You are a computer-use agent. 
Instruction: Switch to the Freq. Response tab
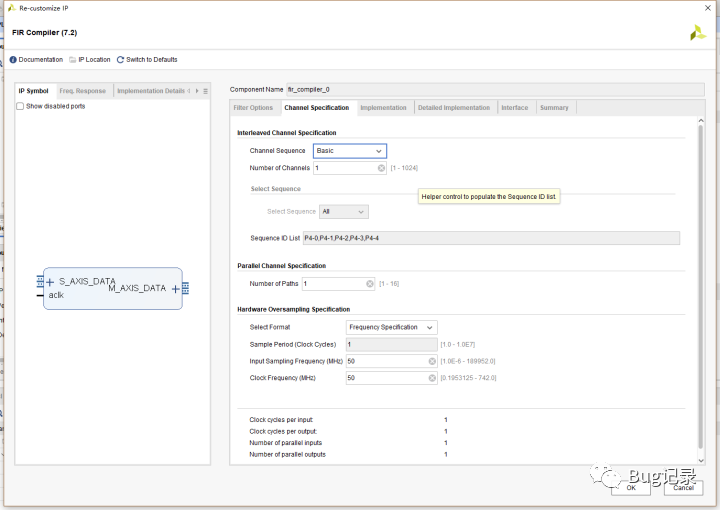click(x=82, y=91)
